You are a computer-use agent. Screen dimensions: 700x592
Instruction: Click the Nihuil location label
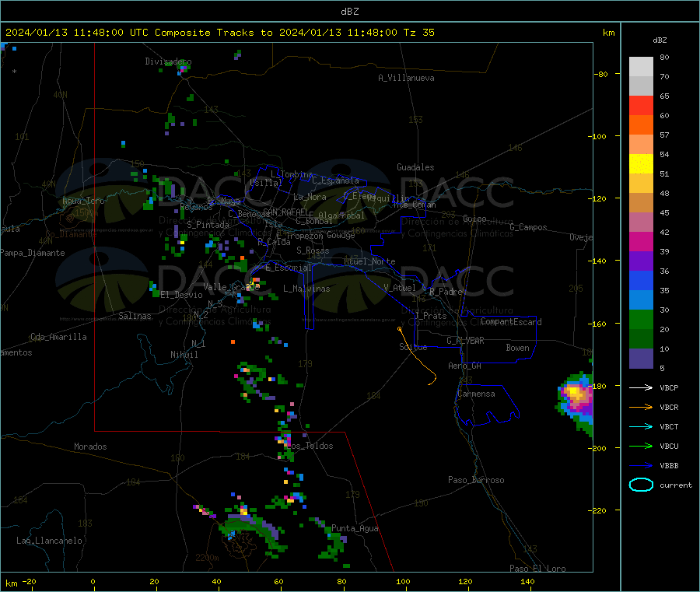click(184, 355)
